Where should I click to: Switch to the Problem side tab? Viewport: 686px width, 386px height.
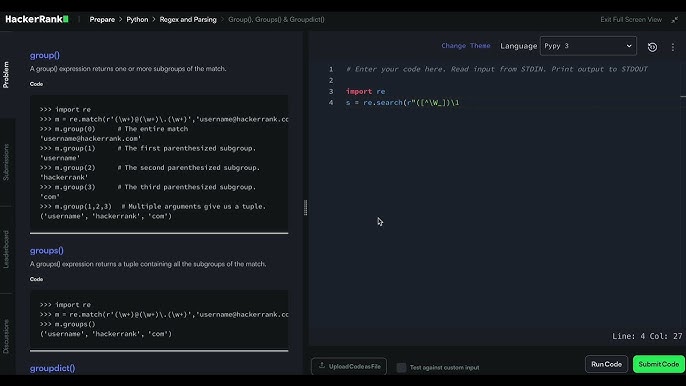[6, 74]
